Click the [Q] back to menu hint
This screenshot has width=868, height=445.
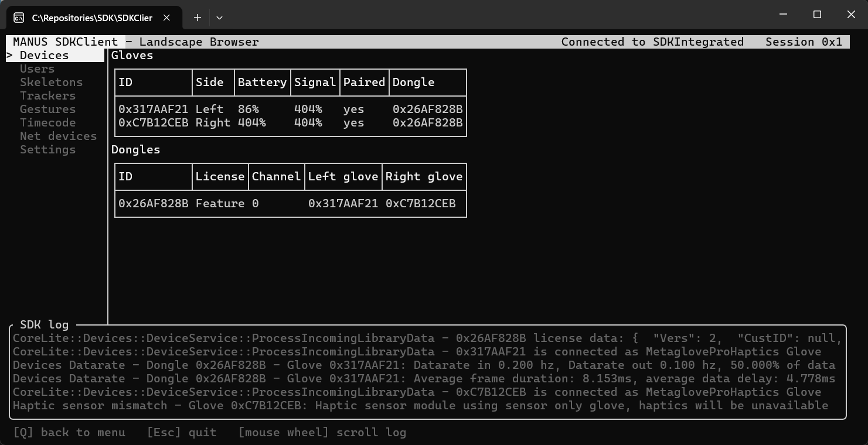69,432
